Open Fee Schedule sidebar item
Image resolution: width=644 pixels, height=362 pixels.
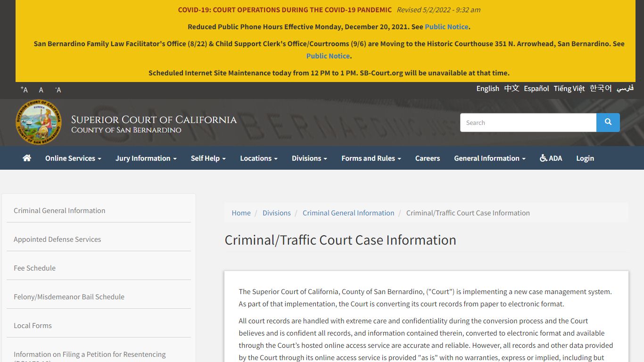click(99, 268)
